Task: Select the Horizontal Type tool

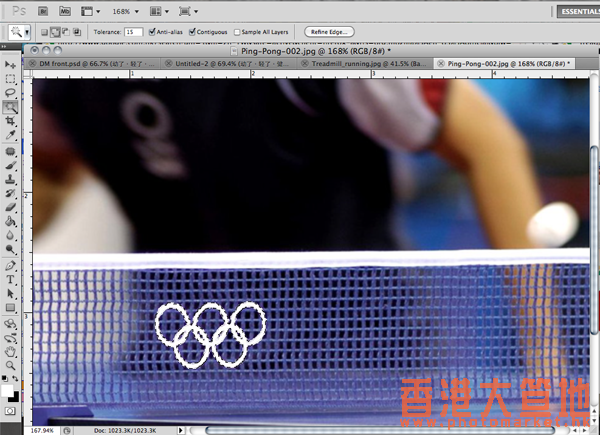Action: 10,280
